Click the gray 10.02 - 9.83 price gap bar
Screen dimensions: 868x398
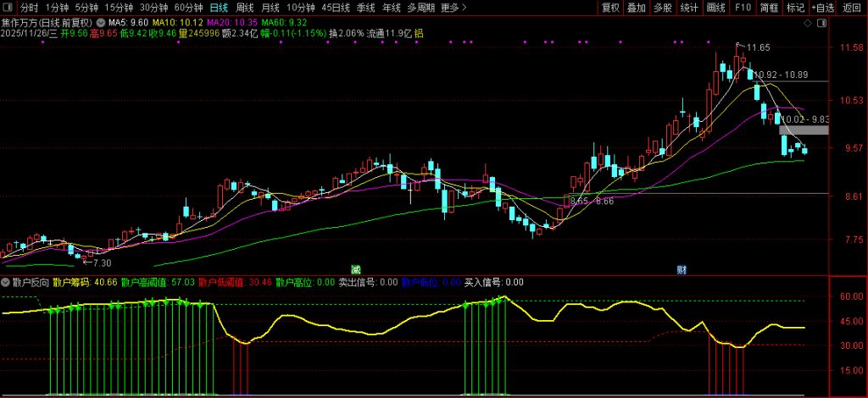click(x=804, y=130)
